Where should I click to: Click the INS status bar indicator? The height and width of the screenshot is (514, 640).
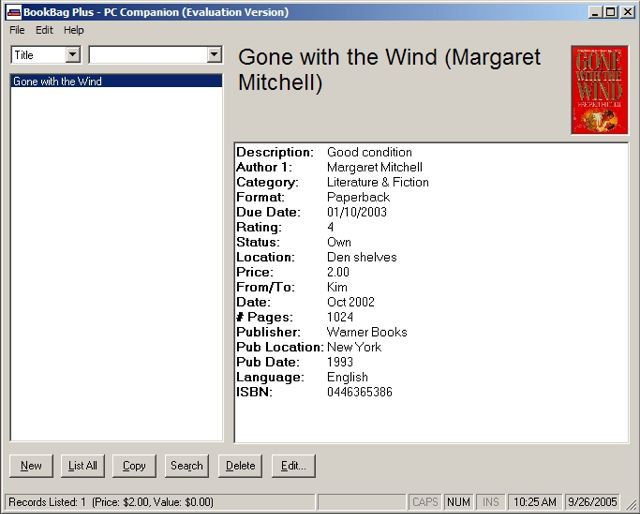click(491, 502)
